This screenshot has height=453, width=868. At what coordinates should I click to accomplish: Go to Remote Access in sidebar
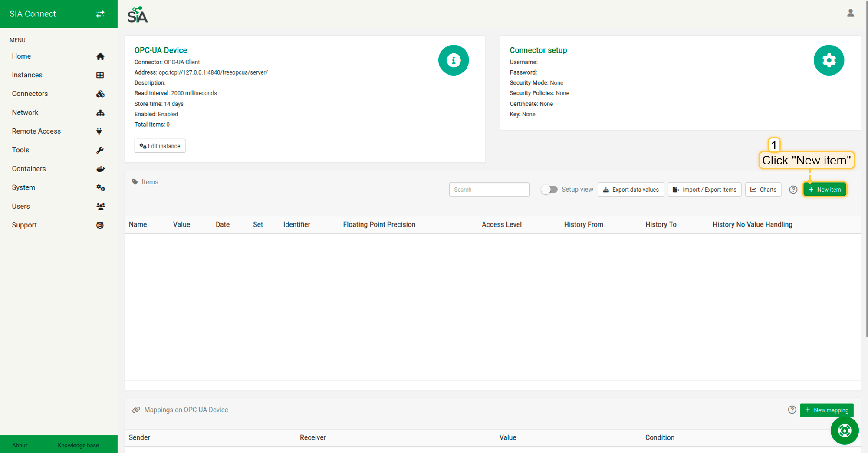[x=36, y=131]
